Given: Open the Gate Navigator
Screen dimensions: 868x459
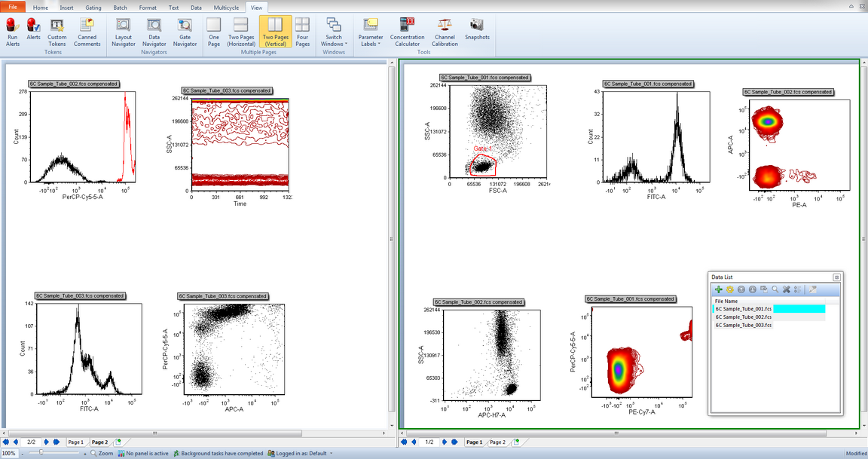Looking at the screenshot, I should click(185, 32).
